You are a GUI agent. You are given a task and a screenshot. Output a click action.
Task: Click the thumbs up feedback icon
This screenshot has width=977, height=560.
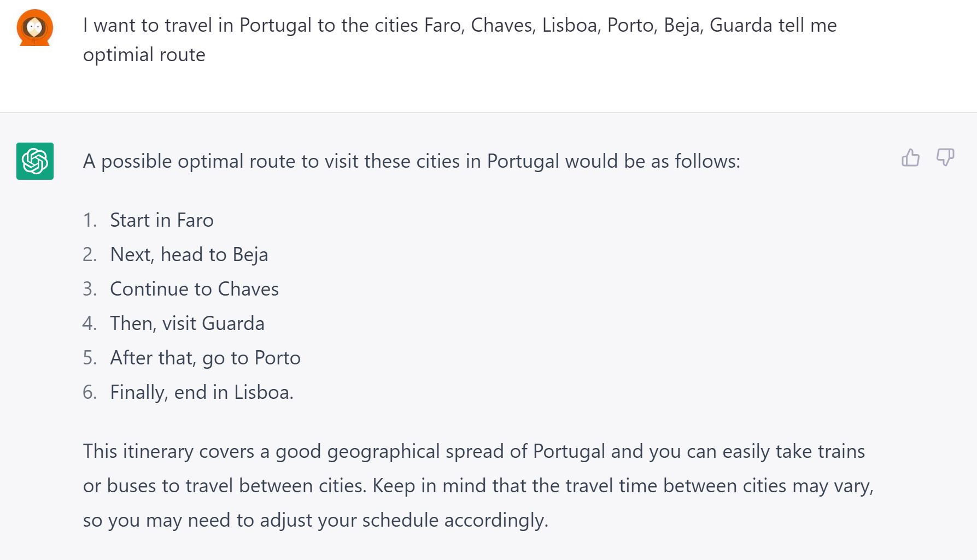pos(910,158)
